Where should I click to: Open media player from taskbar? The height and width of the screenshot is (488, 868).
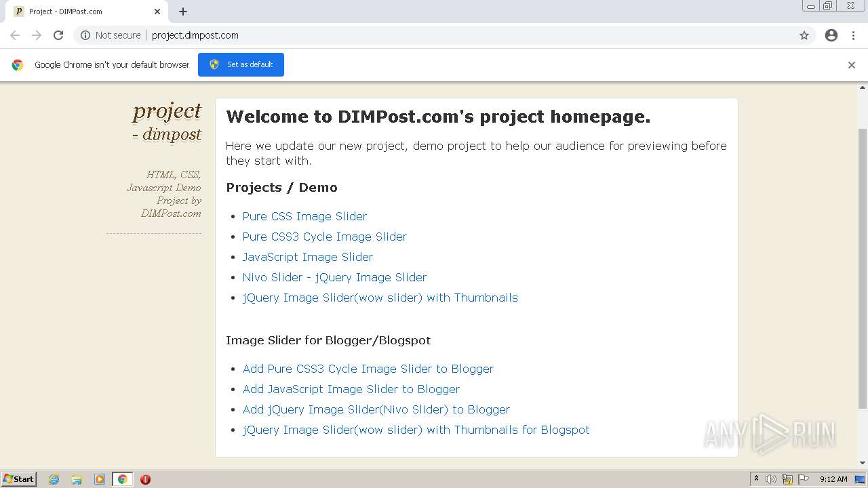[x=100, y=479]
